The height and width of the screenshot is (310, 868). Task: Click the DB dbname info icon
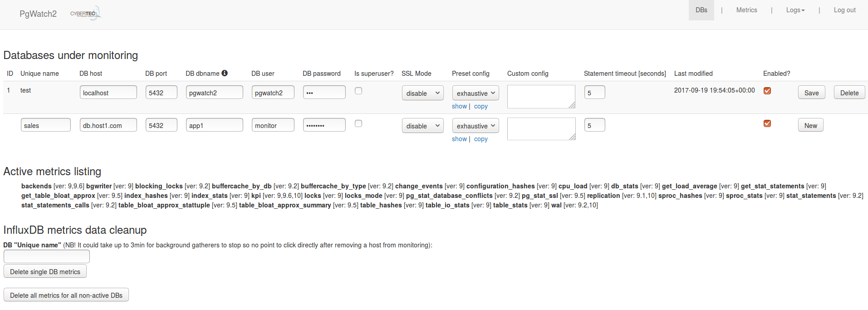pos(225,73)
